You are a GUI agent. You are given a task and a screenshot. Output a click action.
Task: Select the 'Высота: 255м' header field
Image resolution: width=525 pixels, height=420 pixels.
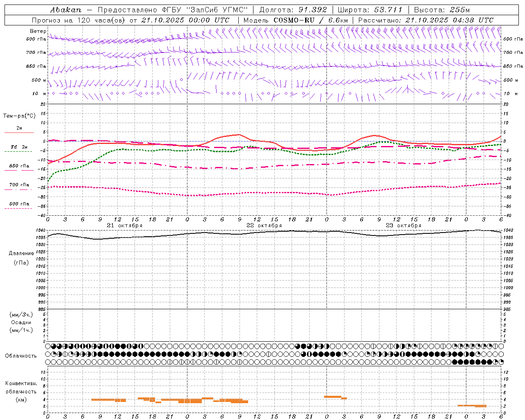point(442,10)
